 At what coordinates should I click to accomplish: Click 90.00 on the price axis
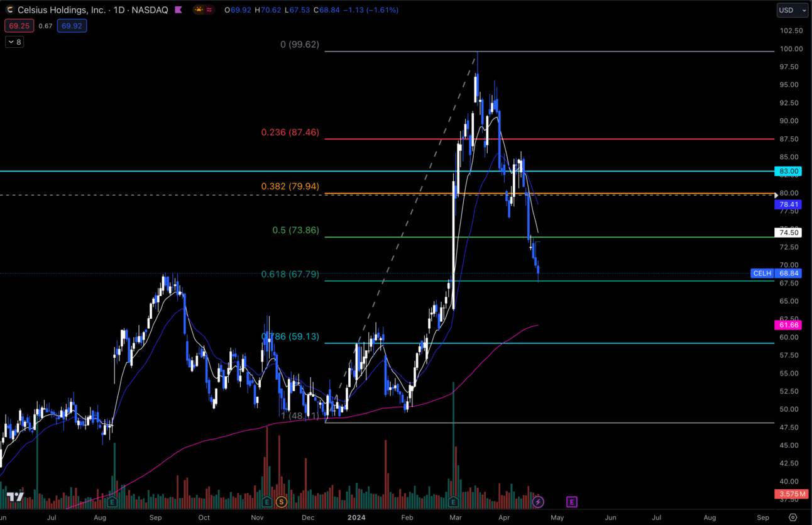(x=791, y=121)
